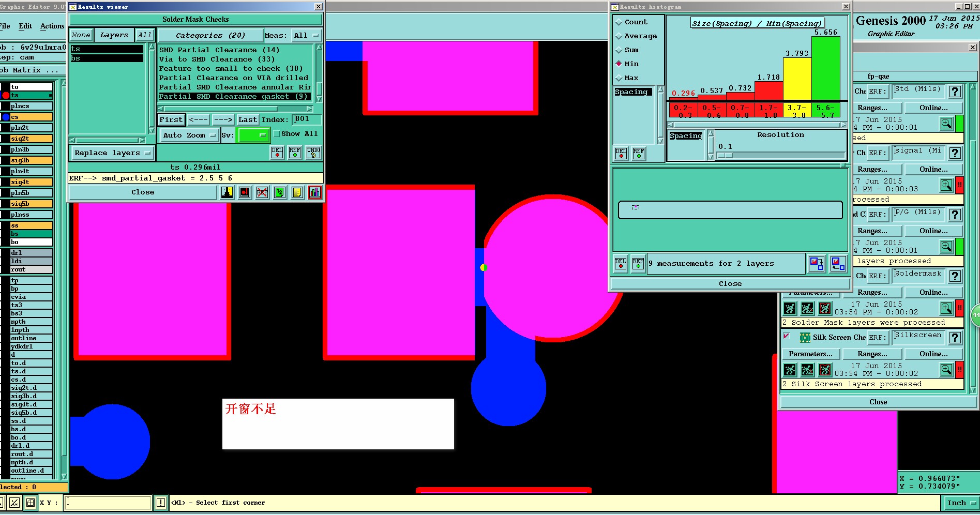
Task: Click DEL icon beside measurements text
Action: pyautogui.click(x=621, y=264)
